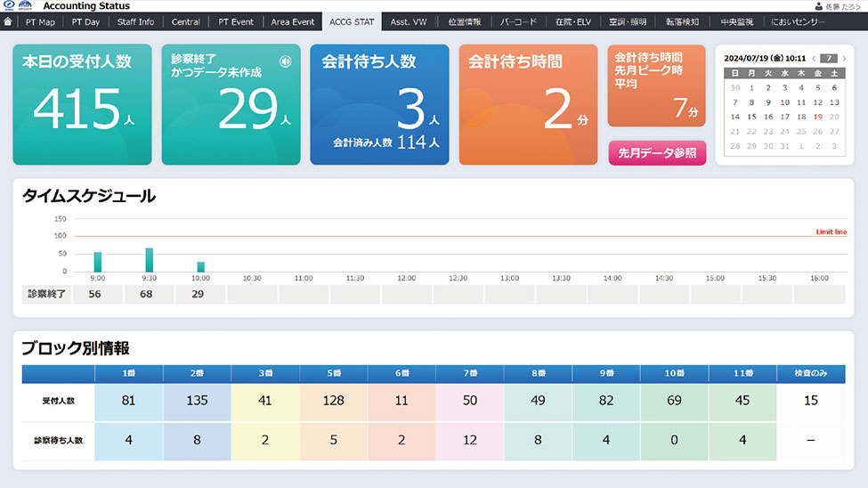The width and height of the screenshot is (868, 488).
Task: Select date 19 in the calendar
Action: click(817, 117)
